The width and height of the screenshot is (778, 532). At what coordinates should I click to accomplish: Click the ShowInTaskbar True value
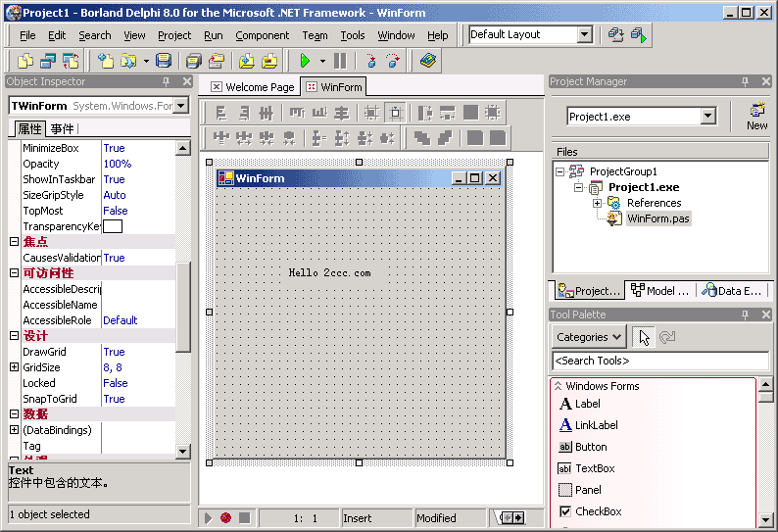(114, 179)
